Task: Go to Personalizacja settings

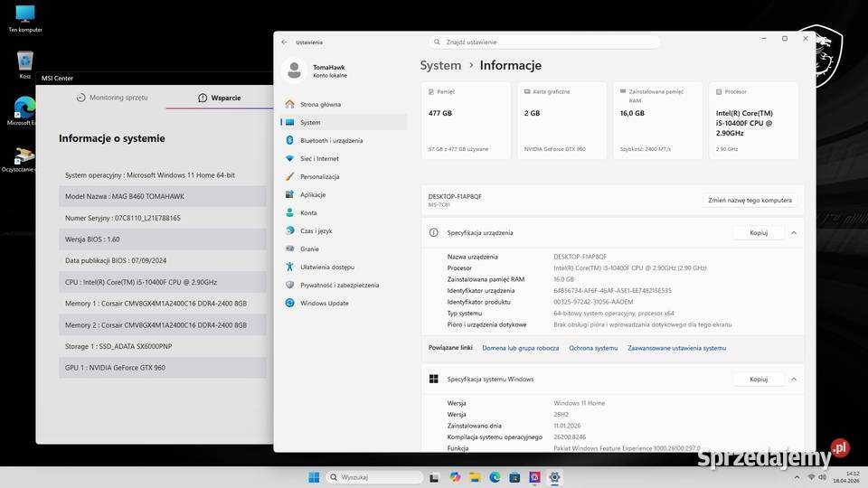Action: pos(319,176)
